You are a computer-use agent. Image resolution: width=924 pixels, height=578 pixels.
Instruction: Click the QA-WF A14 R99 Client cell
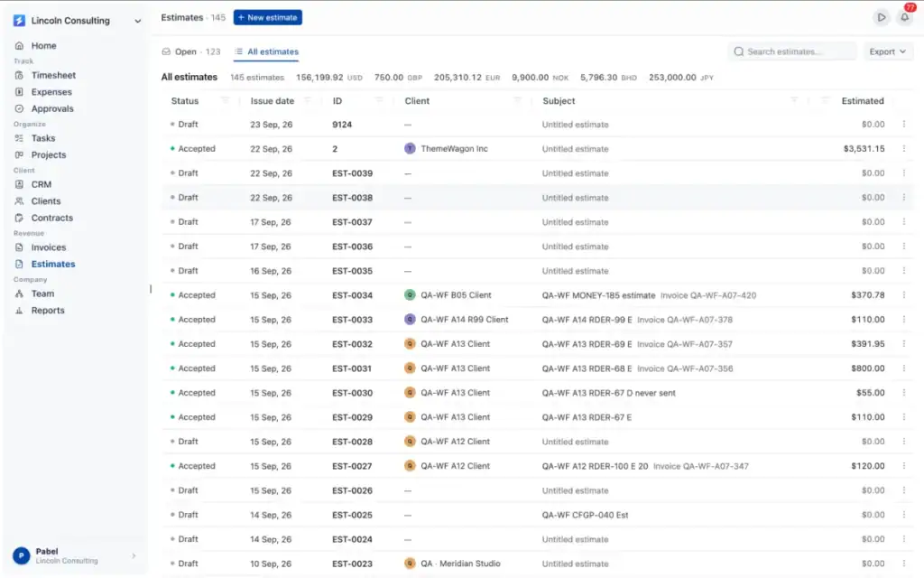pos(456,320)
